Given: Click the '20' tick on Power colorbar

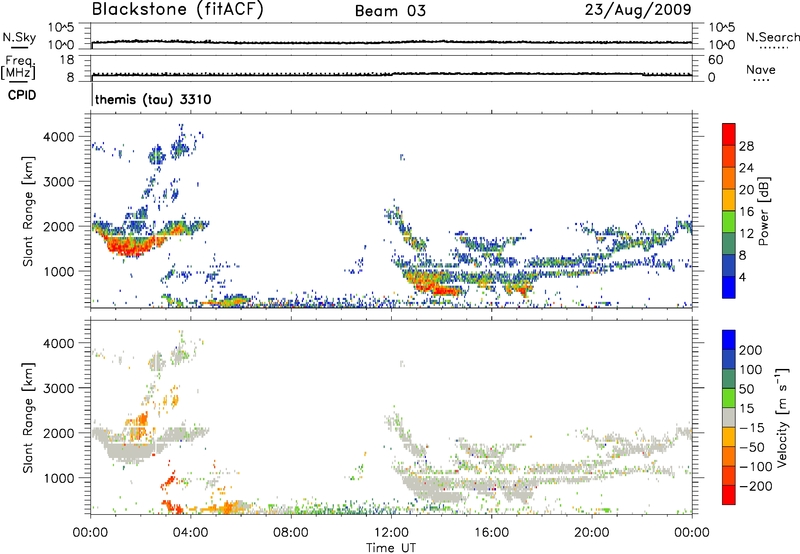Looking at the screenshot, I should point(746,190).
